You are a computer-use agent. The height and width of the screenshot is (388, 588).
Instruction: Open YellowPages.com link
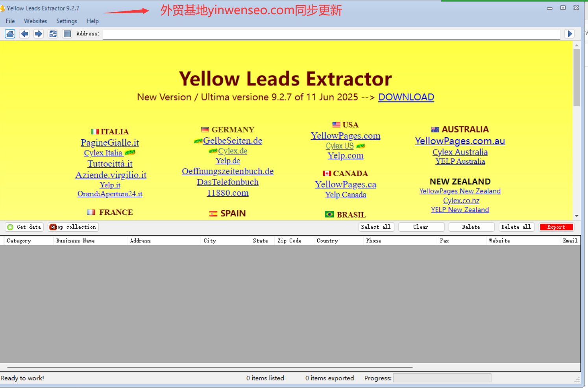346,136
